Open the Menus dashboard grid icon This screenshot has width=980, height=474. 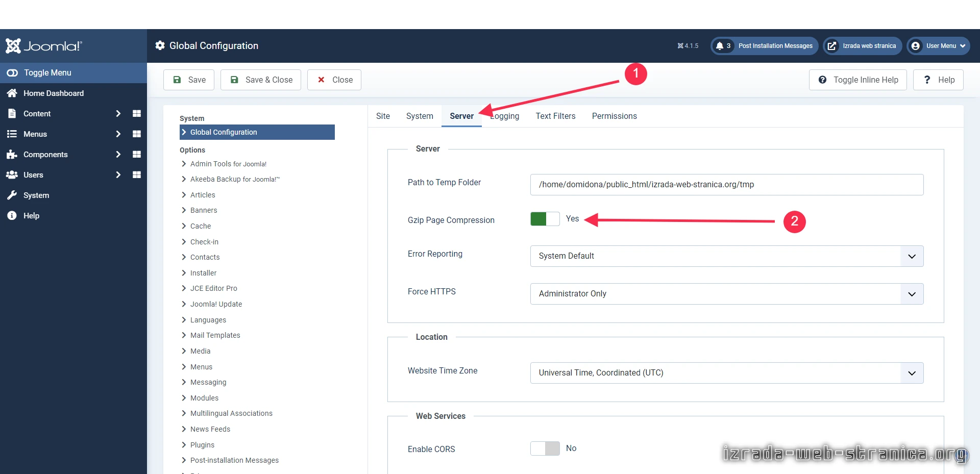(x=137, y=134)
